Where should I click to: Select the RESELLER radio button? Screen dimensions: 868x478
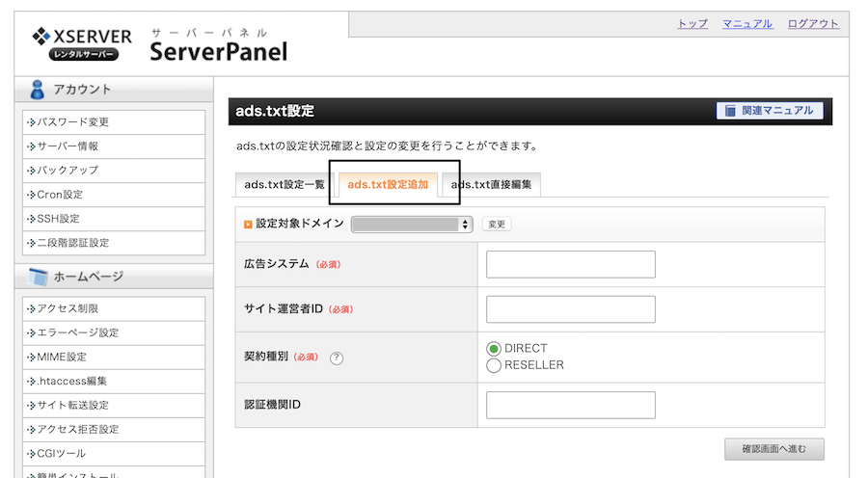tap(493, 365)
